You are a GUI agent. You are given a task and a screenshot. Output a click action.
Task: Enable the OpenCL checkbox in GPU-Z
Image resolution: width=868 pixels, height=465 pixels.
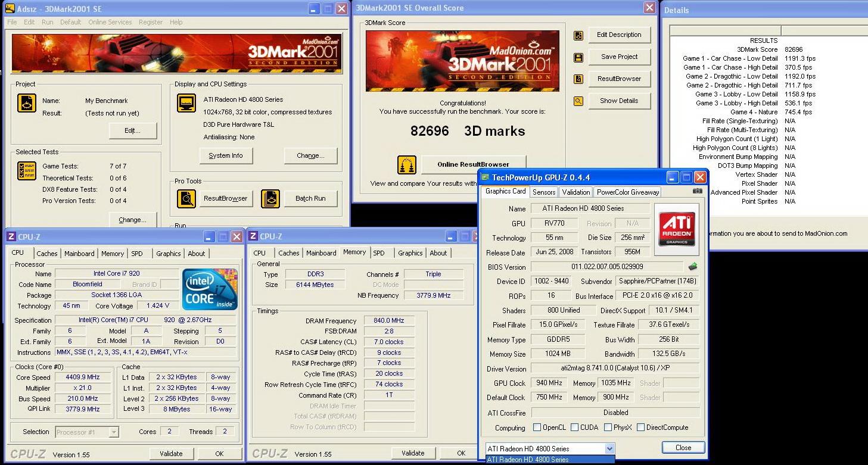click(x=537, y=427)
